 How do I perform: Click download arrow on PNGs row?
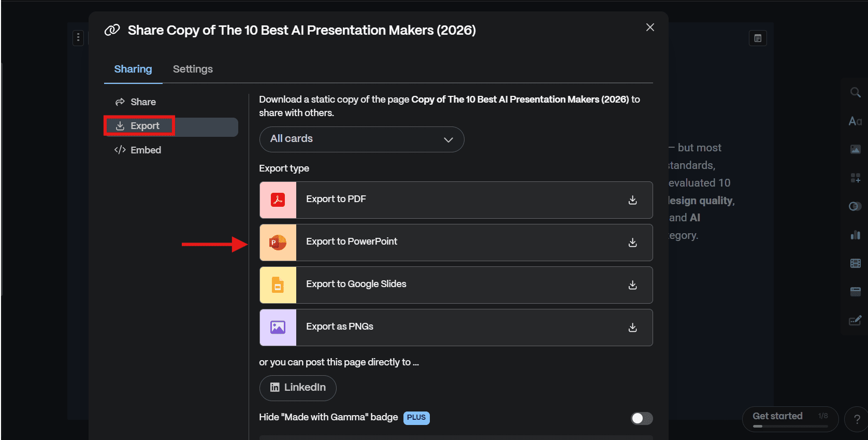point(632,328)
